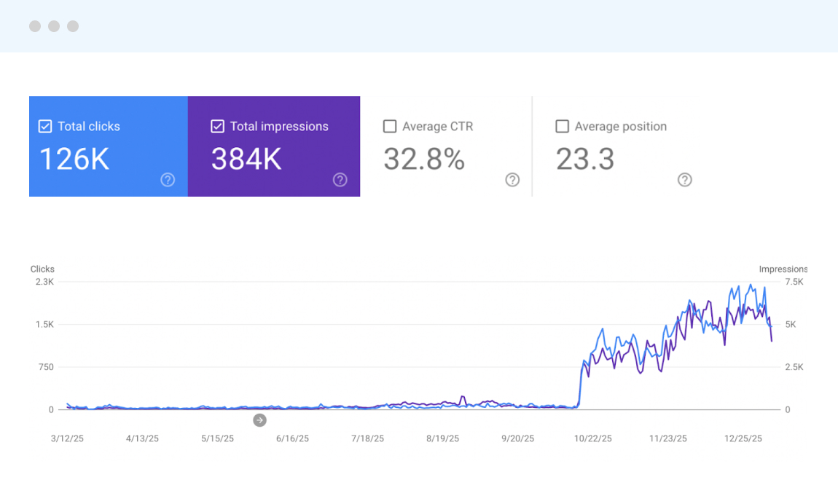Enable the Average CTR checkbox
Screen dimensions: 838x504
[389, 126]
